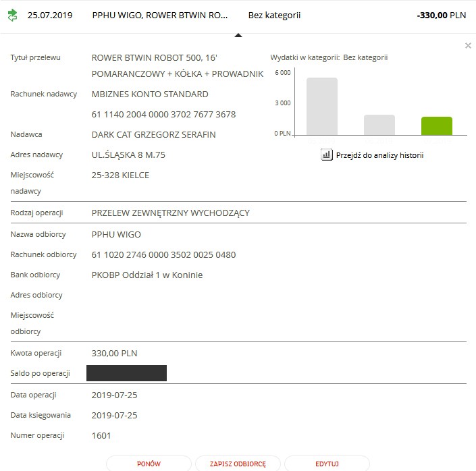
Task: Select the middle gray bar in chart
Action: coord(379,125)
